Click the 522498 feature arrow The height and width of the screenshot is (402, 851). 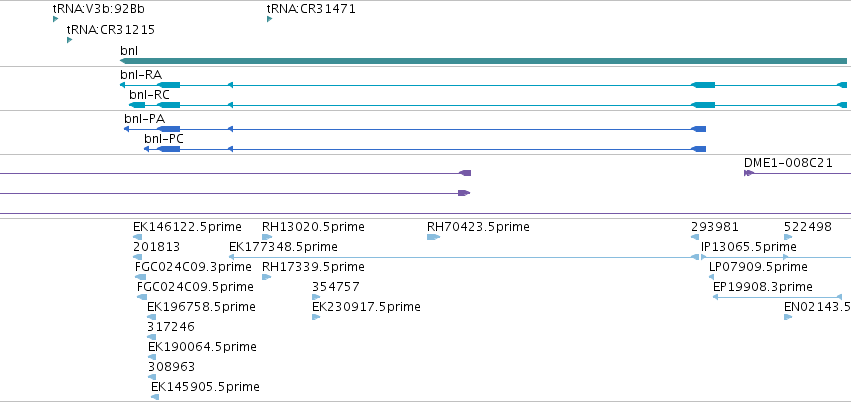(x=788, y=237)
